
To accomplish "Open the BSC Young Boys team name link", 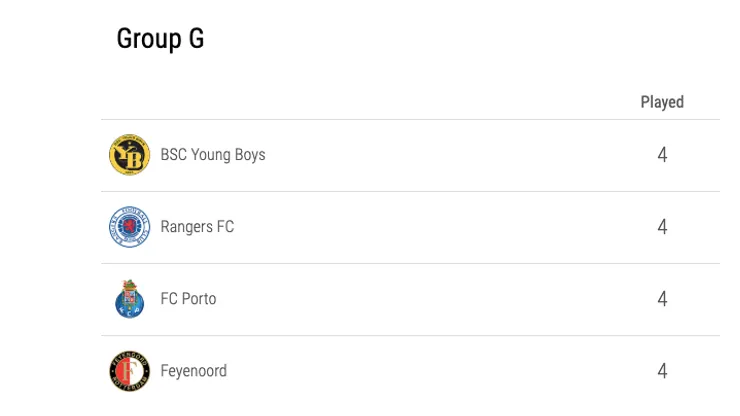I will coord(213,155).
